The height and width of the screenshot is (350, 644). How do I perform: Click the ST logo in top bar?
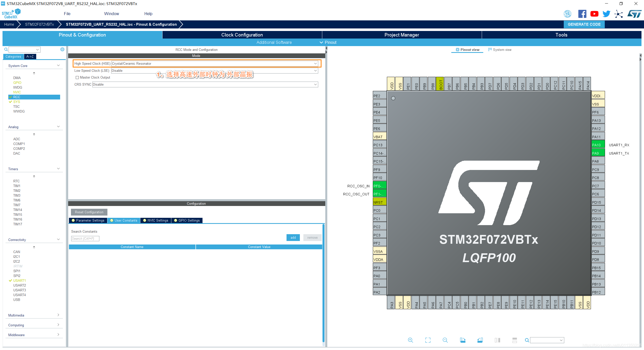click(x=634, y=14)
